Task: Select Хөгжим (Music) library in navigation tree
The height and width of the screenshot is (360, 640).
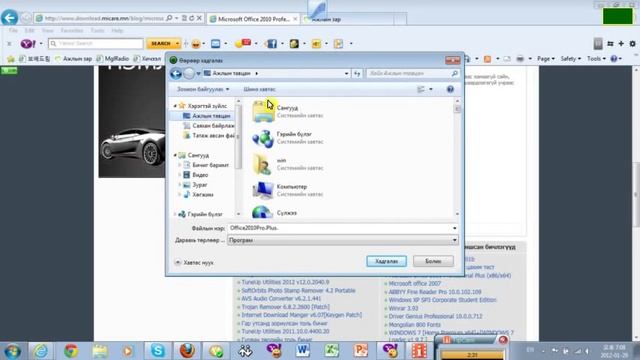Action: (198, 195)
